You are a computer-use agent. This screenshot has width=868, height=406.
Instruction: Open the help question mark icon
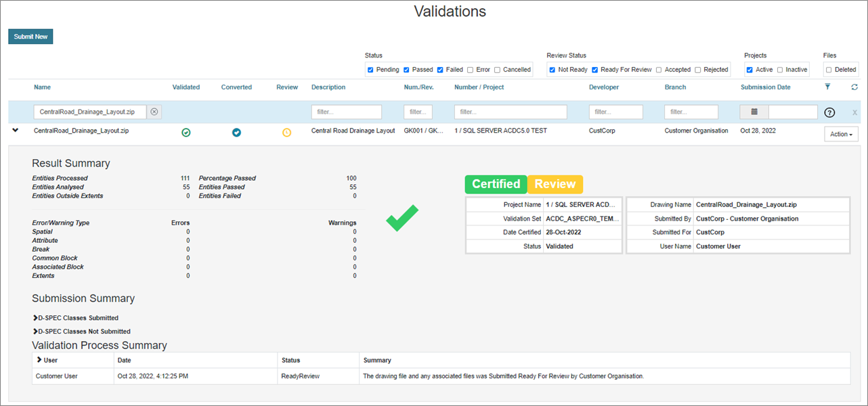[829, 112]
